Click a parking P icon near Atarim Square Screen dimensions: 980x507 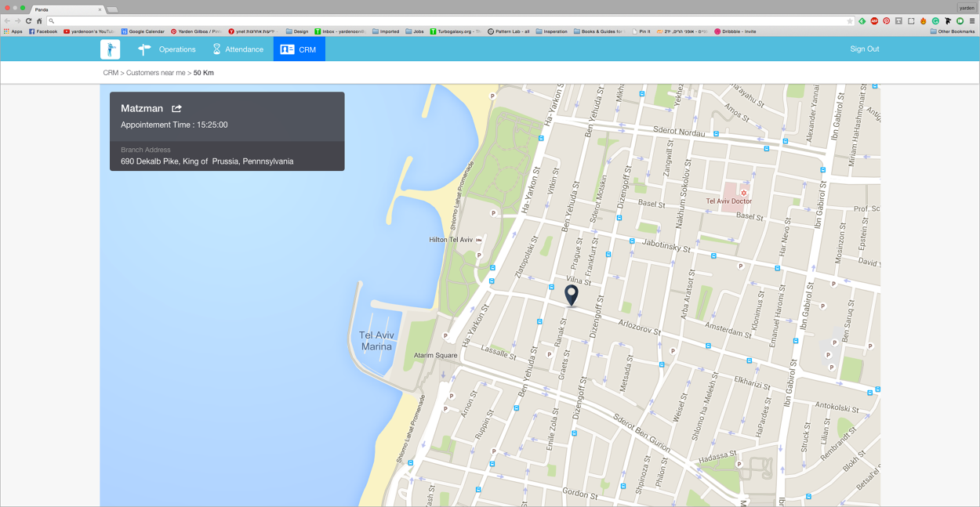click(x=445, y=335)
